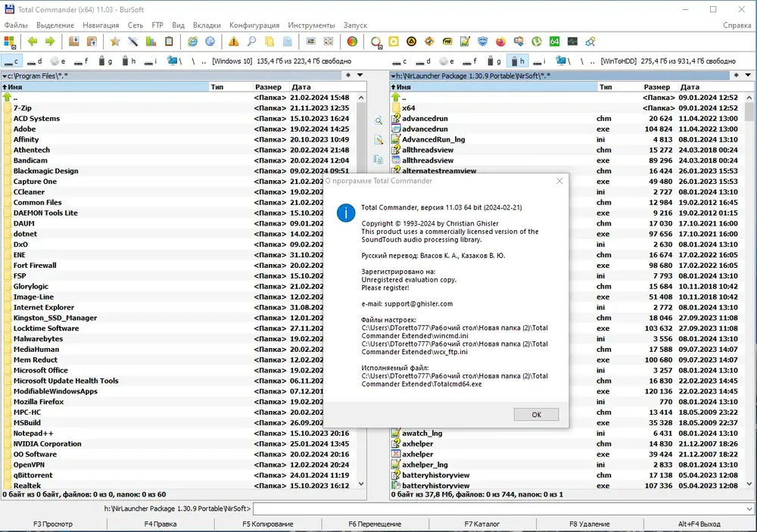
Task: Expand the command line history dropdown
Action: click(749, 509)
